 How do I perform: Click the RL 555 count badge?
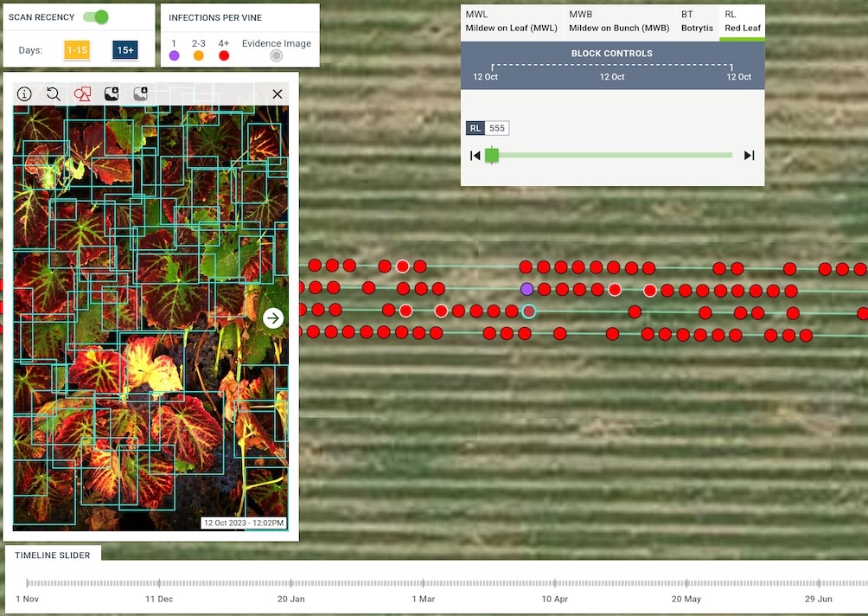pos(488,128)
